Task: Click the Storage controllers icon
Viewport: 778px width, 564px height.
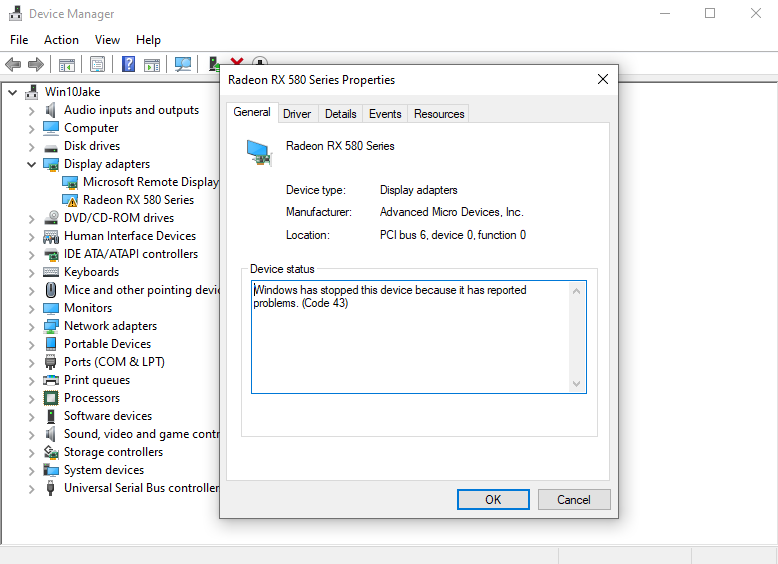Action: (51, 452)
